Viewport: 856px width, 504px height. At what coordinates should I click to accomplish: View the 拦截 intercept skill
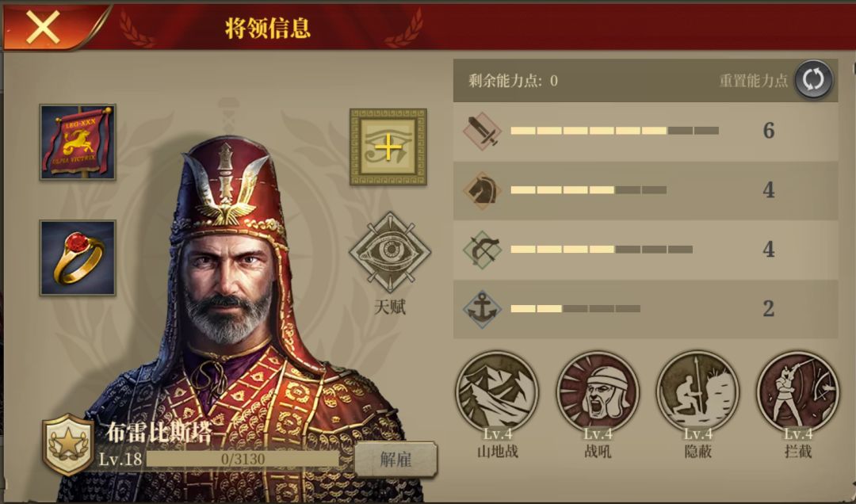[798, 392]
